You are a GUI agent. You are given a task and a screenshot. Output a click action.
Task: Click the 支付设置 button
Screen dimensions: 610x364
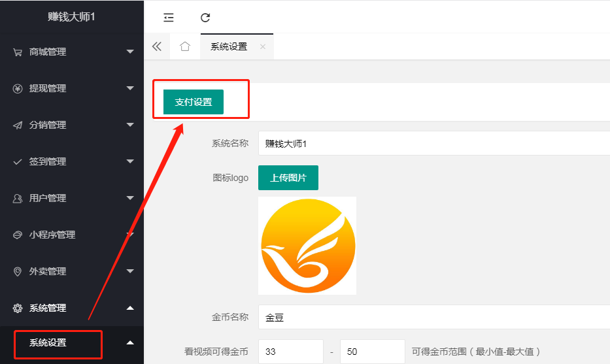point(194,102)
